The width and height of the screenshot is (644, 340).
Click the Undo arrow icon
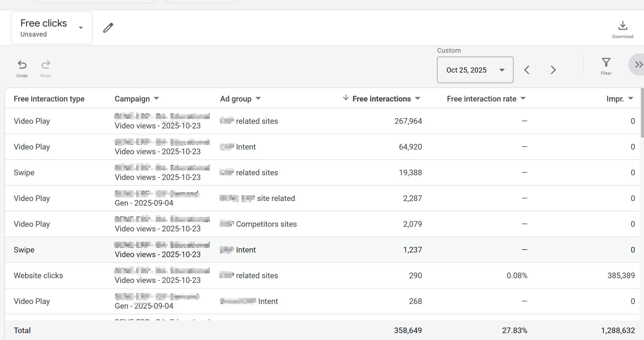coord(22,65)
